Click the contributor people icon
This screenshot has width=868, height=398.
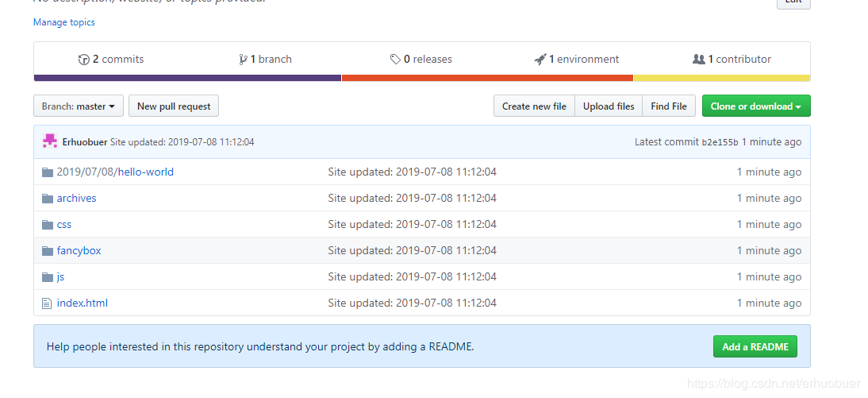click(x=699, y=60)
